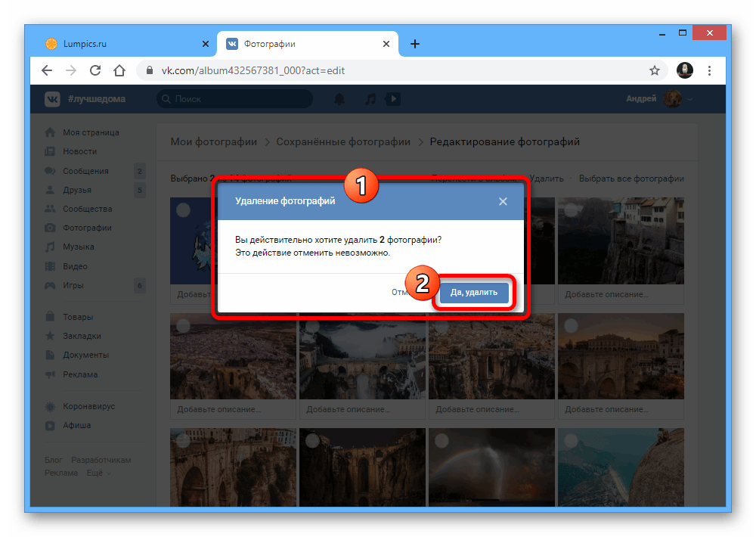756x537 pixels.
Task: Toggle selection circle on third-row first photo
Action: [183, 441]
